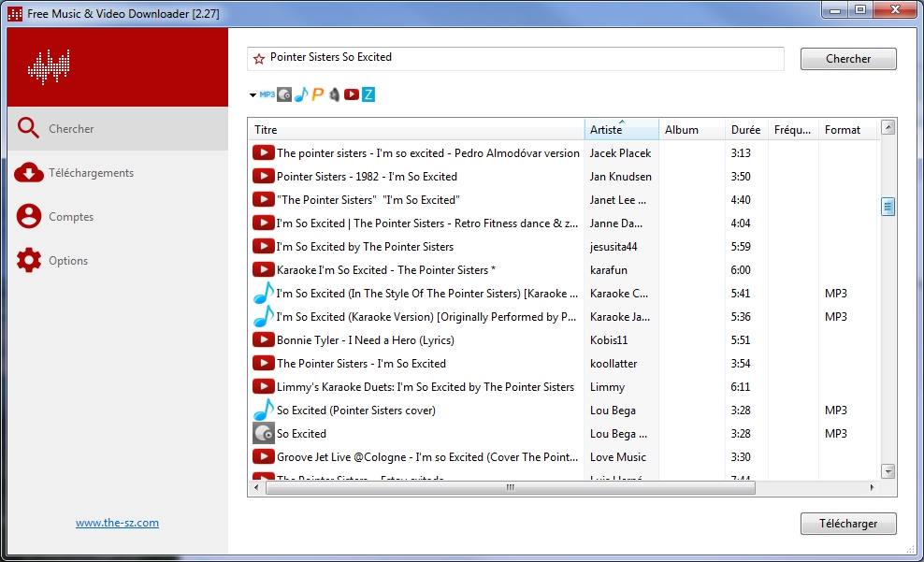Viewport: 924px width, 562px height.
Task: Click duration cell '4:40'
Action: (740, 200)
